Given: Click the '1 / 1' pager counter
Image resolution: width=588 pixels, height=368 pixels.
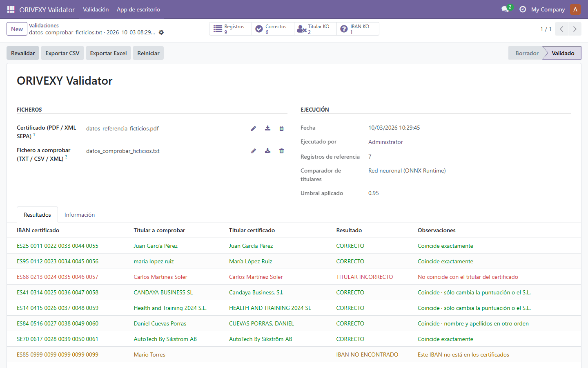Looking at the screenshot, I should tap(546, 29).
